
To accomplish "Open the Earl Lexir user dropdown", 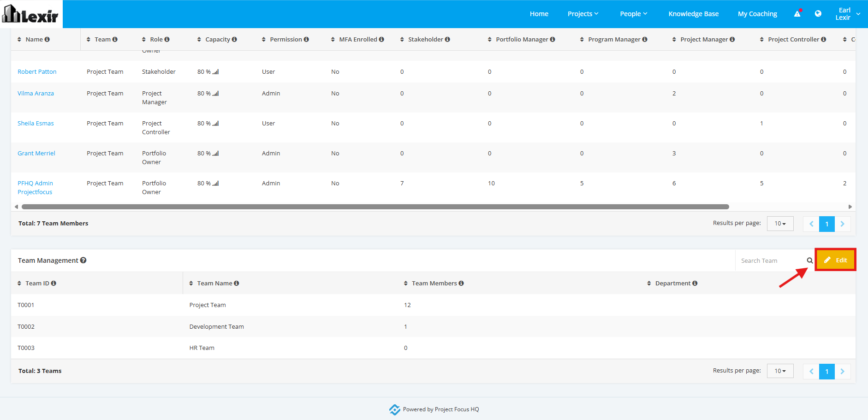I will (848, 14).
